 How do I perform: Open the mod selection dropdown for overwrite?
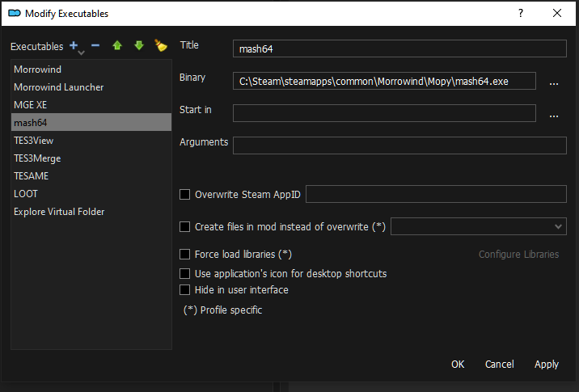point(478,227)
